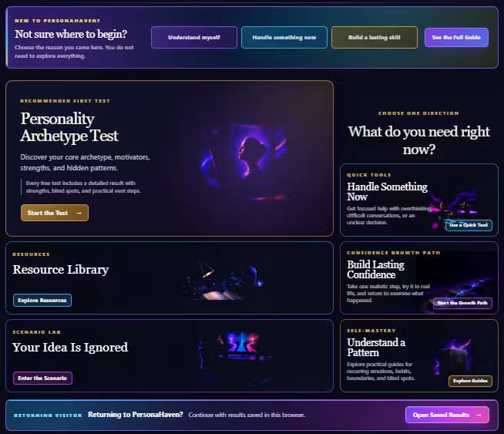Click 'Use a Quick Tool' button
Screen dimensions: 504x434
(469, 225)
